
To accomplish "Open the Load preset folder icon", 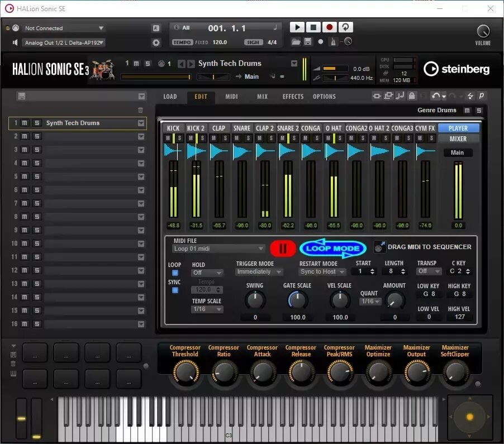I will (296, 41).
